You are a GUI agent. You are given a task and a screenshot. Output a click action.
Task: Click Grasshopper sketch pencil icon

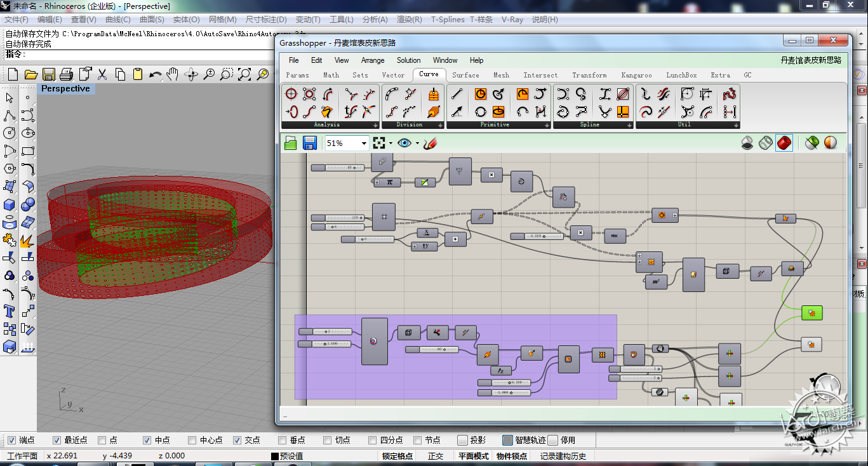(431, 143)
